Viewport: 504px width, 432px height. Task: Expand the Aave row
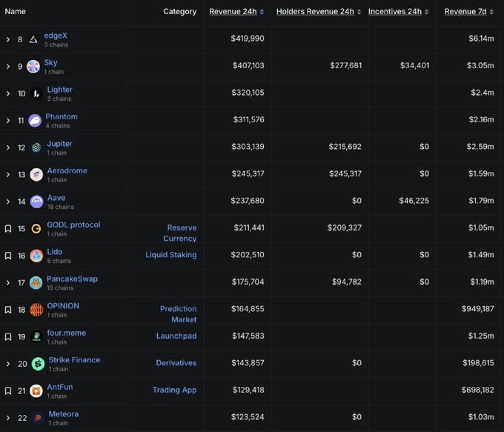(x=8, y=201)
